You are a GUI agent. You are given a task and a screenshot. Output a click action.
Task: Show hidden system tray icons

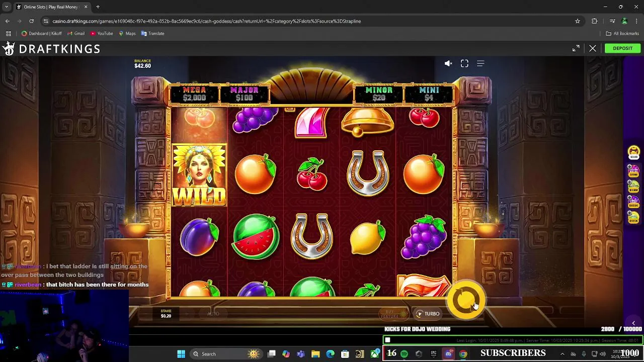(x=562, y=354)
